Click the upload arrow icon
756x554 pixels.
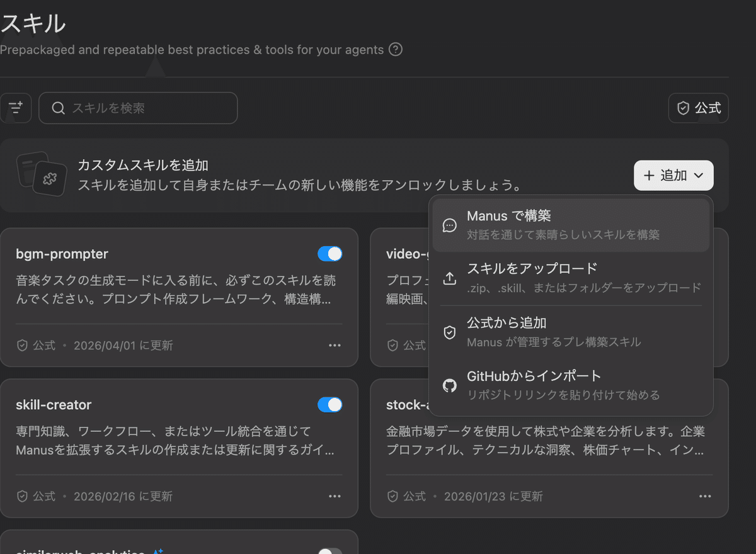449,278
